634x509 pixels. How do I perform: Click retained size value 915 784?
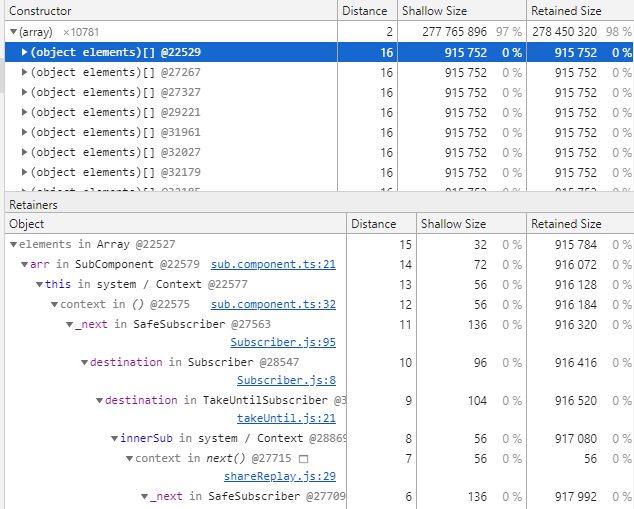click(x=576, y=244)
